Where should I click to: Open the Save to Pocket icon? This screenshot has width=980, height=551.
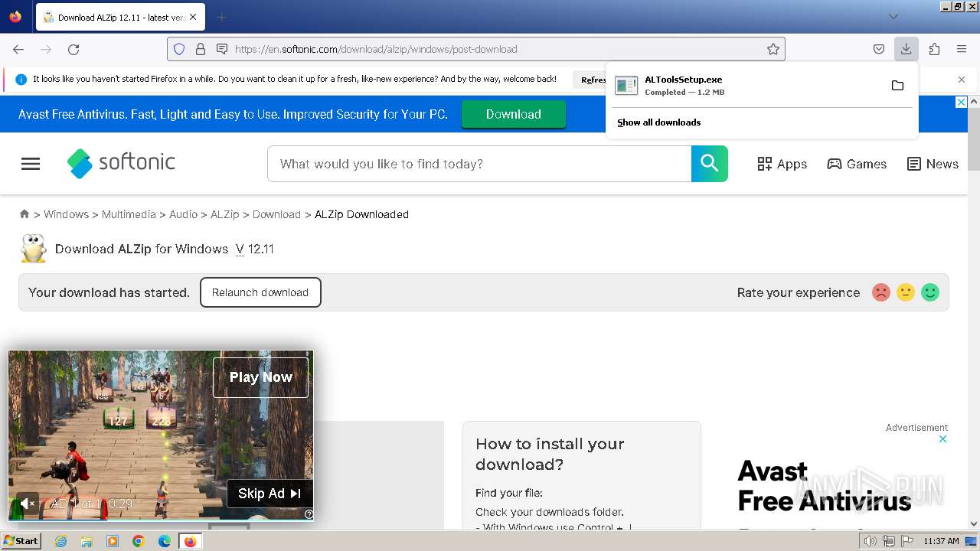pyautogui.click(x=879, y=49)
